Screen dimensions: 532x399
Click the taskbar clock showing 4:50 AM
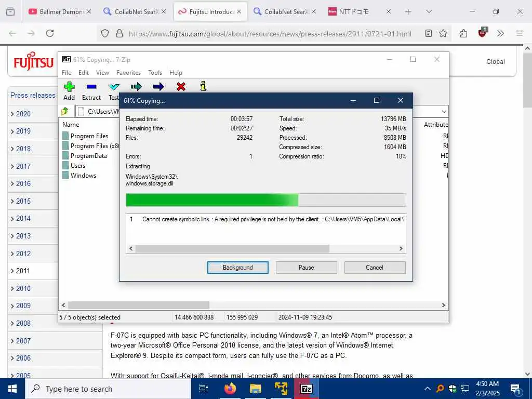coord(487,389)
